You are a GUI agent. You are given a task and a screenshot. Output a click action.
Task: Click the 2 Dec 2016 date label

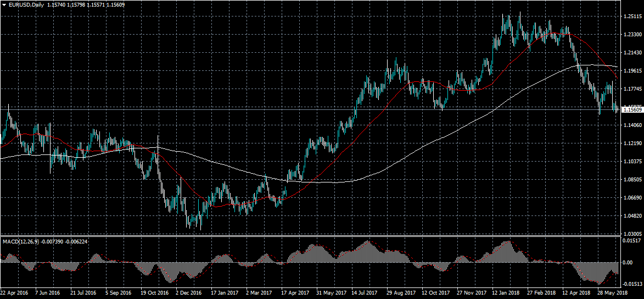[189, 293]
